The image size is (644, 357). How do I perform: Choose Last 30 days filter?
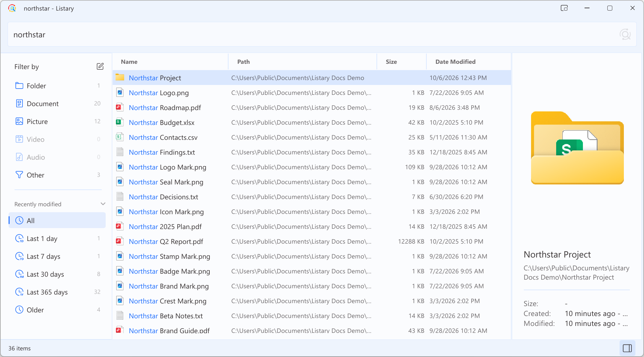pos(57,274)
